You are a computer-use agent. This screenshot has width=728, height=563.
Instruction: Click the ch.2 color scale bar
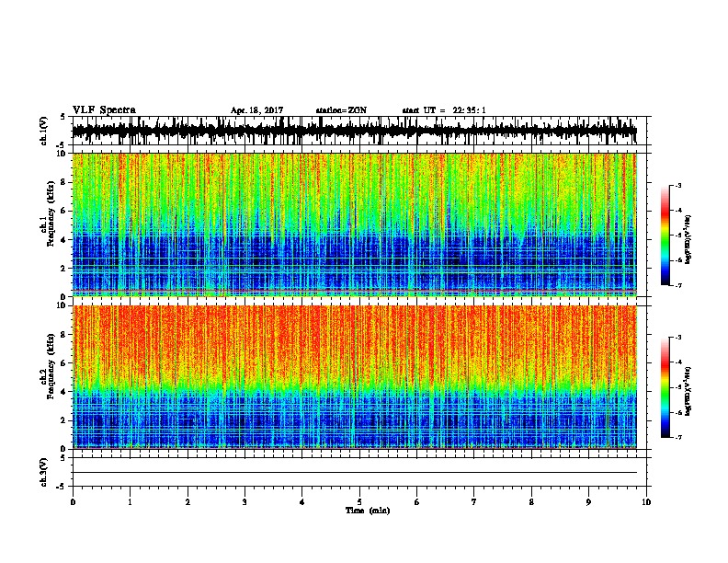pos(665,387)
